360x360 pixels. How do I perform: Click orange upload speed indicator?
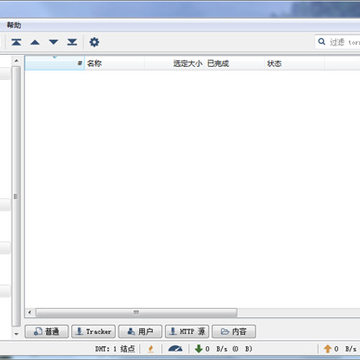(x=342, y=349)
